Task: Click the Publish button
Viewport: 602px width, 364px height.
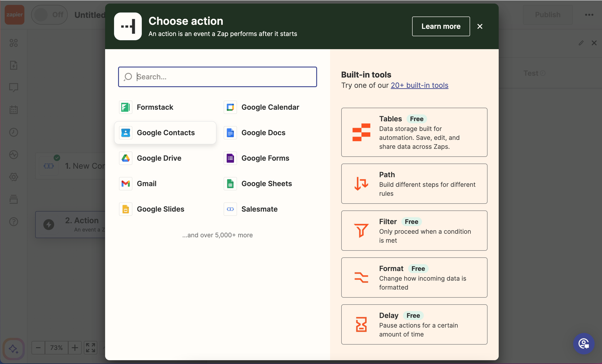Action: [547, 15]
